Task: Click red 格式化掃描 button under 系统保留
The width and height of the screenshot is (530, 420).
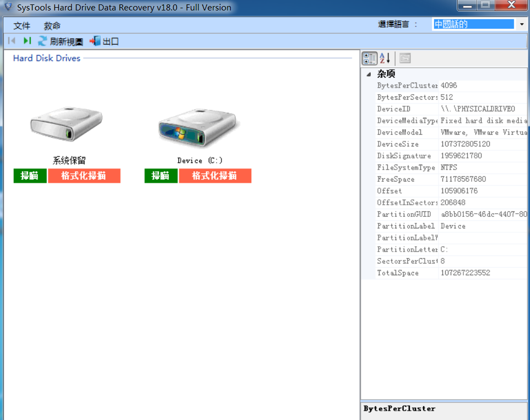Action: pos(84,176)
